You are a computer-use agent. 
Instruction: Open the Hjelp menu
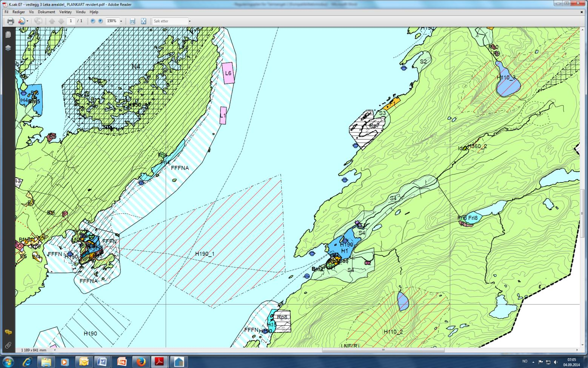(94, 12)
